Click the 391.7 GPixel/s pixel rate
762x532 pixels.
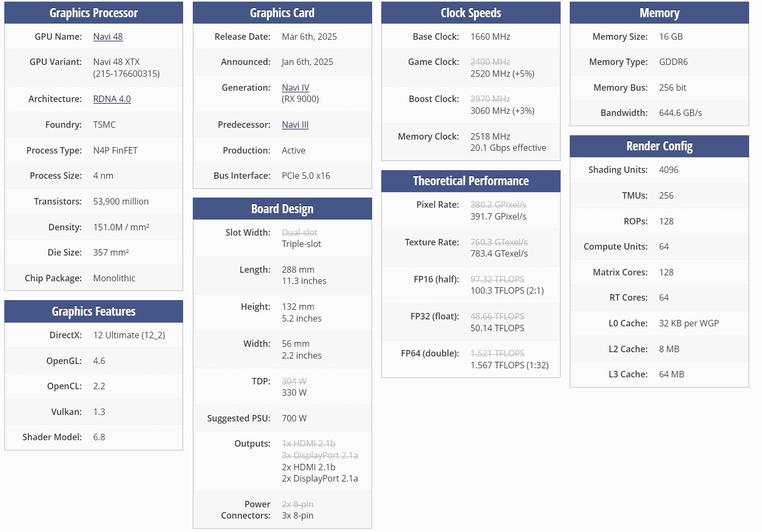click(x=498, y=216)
